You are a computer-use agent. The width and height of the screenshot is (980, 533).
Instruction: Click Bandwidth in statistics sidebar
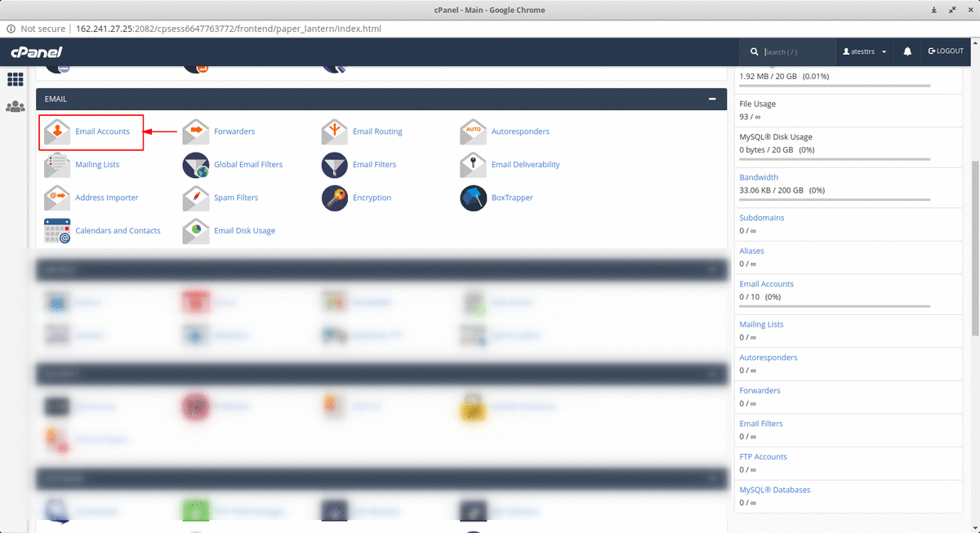pos(759,177)
